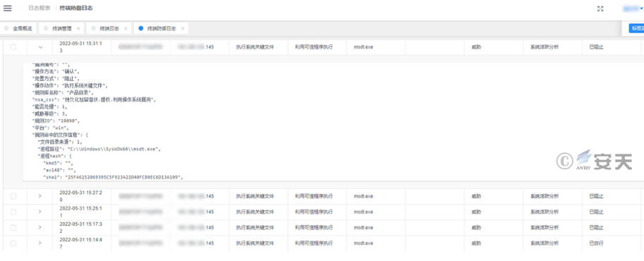
Task: Expand the 15:27:20 log row
Action: (40, 196)
